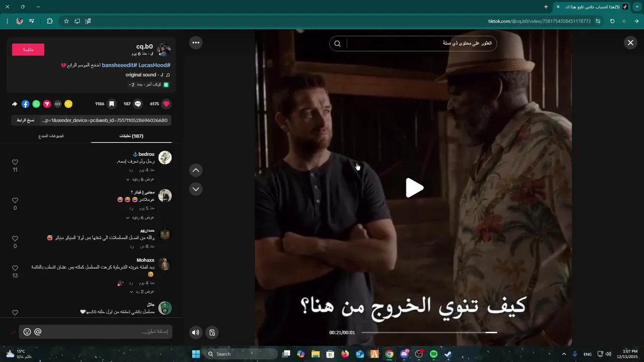Screen dimensions: 644x362
Task: Open a new browser tab
Action: (546, 7)
